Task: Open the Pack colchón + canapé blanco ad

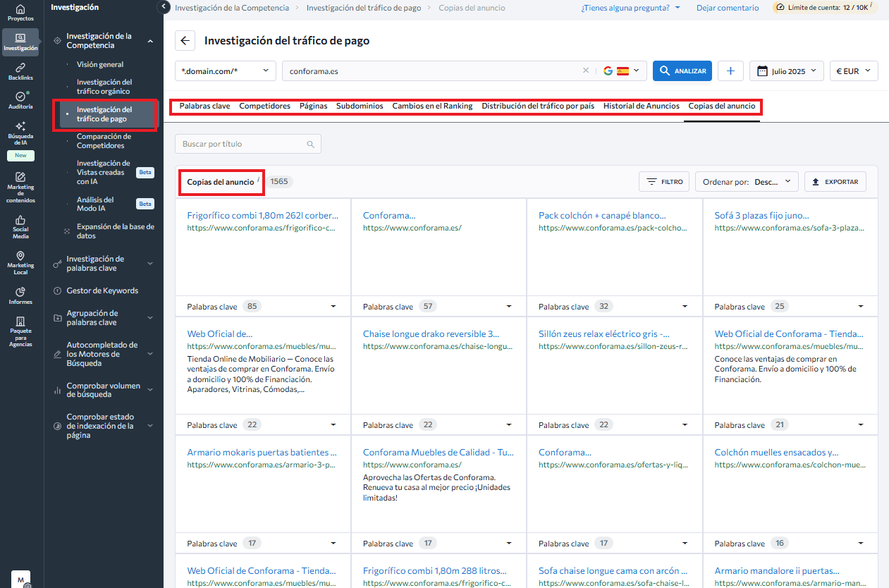Action: (x=602, y=216)
